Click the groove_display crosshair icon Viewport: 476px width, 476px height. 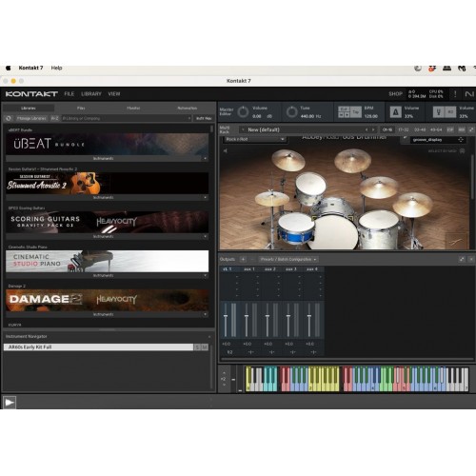[461, 140]
